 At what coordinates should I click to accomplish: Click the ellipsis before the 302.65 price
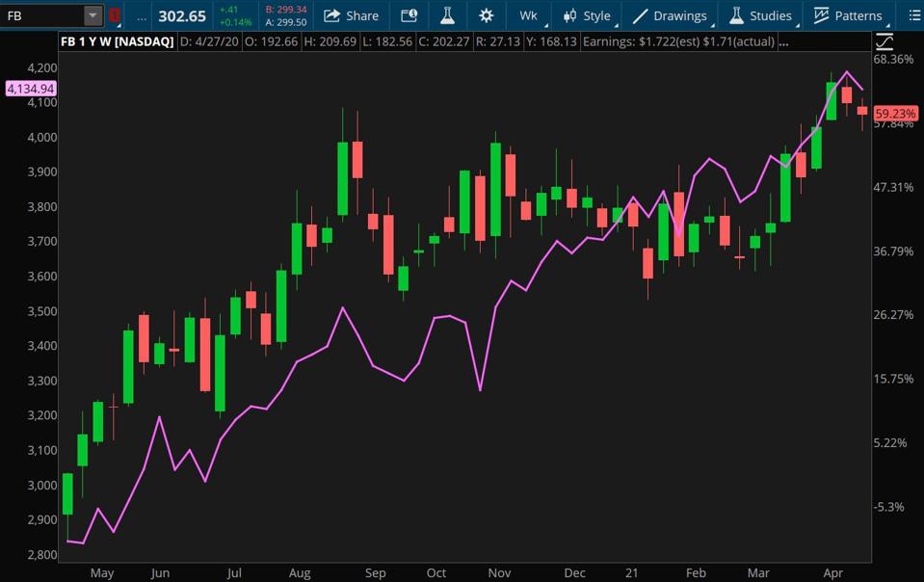pos(142,16)
